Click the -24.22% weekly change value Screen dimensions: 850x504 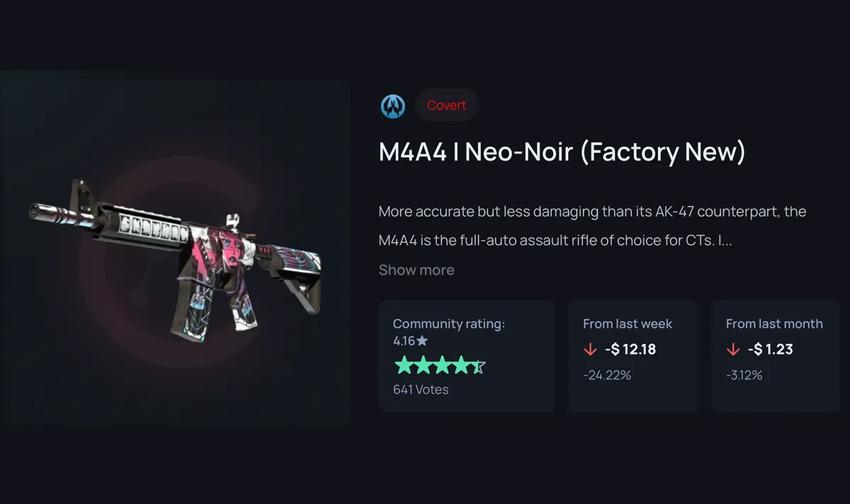[x=607, y=375]
